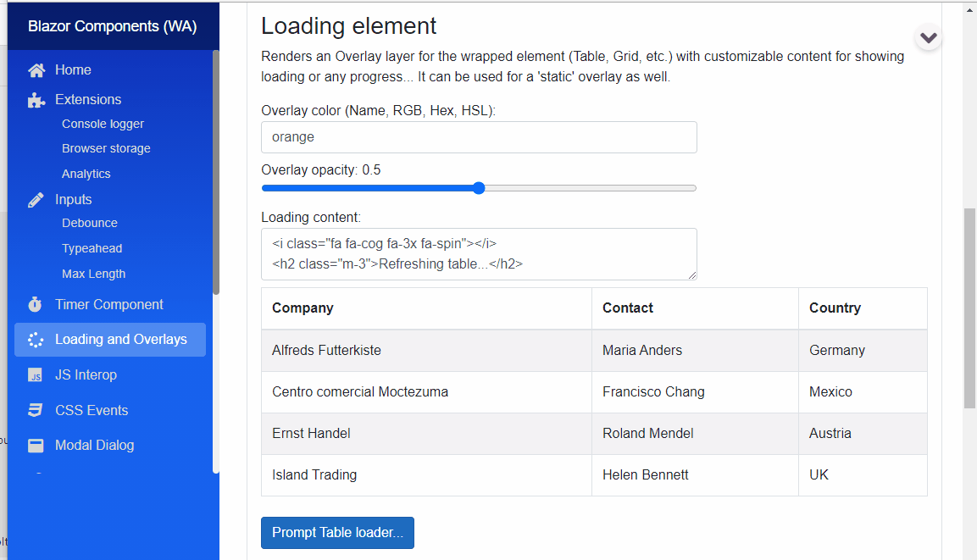Screen dimensions: 977x560
Task: Click the Blazor Components (WA) header
Action: [x=113, y=25]
